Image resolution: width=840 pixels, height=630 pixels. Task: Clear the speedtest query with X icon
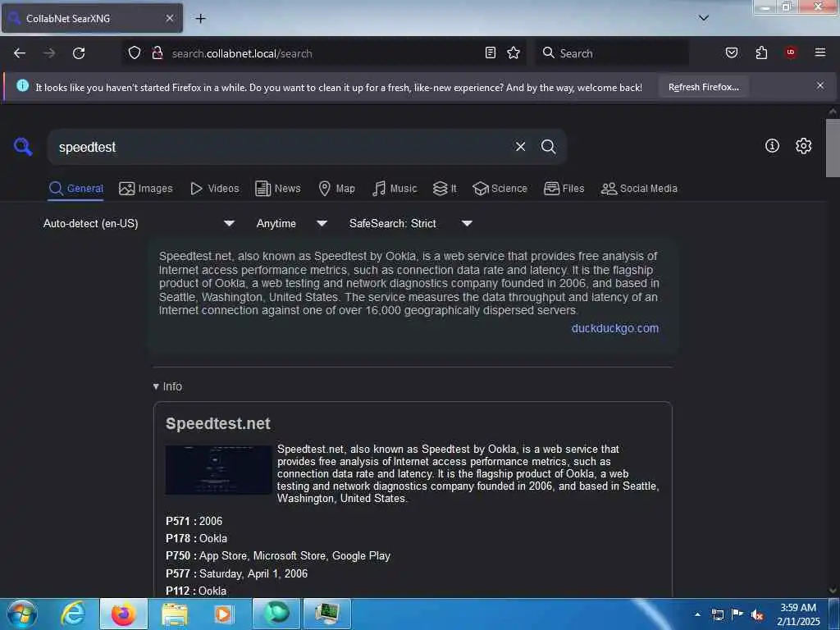[520, 146]
